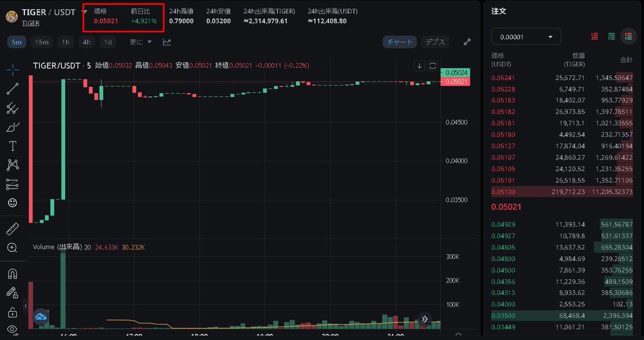
Task: Select buy order at price 0.03449
Action: (x=562, y=327)
